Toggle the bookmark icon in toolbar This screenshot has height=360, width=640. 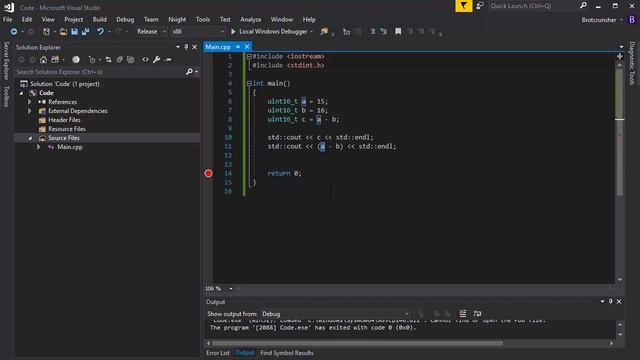tap(398, 31)
